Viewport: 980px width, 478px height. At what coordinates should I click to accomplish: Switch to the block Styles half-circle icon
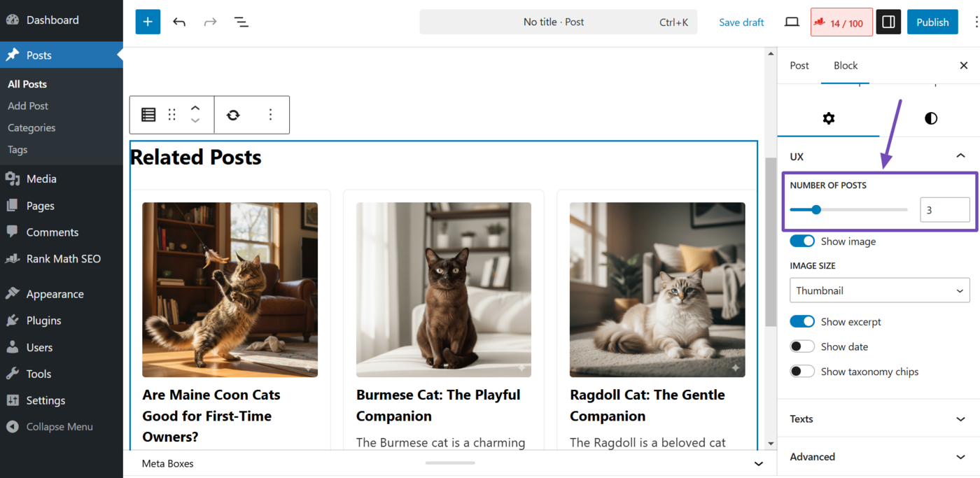930,118
